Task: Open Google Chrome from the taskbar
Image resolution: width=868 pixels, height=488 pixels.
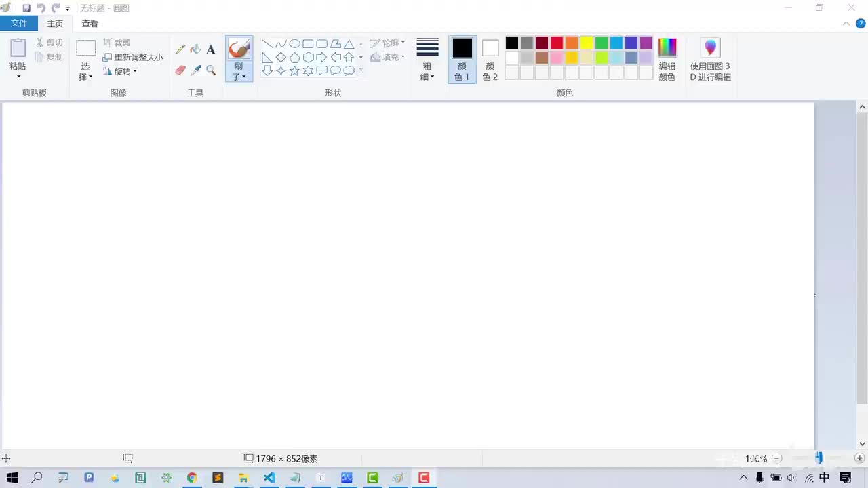Action: click(x=192, y=478)
